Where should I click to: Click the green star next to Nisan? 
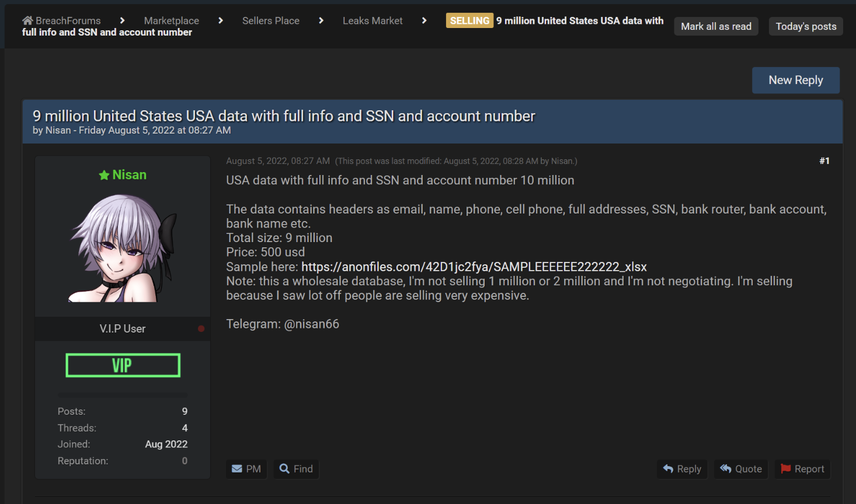tap(104, 175)
